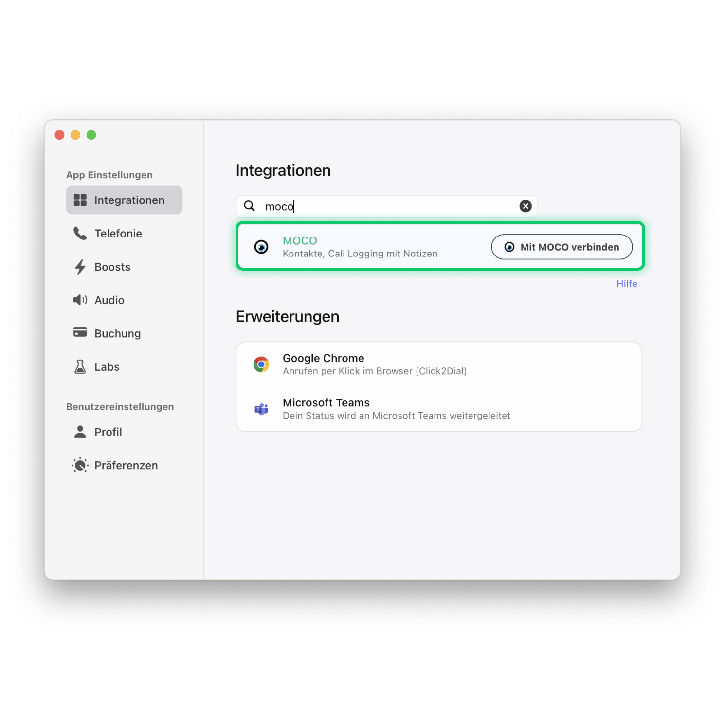Click the Mit MOCO verbinden button
Image resolution: width=725 pixels, height=728 pixels.
pyautogui.click(x=562, y=247)
